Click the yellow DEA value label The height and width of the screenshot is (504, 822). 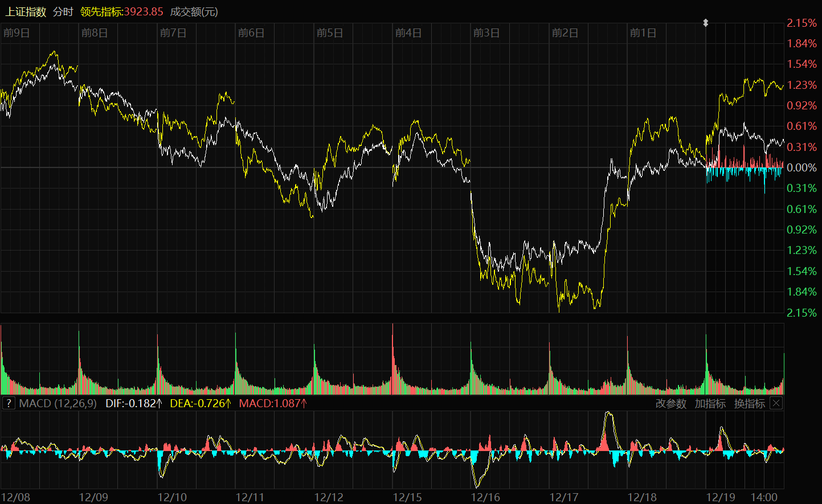[x=201, y=404]
